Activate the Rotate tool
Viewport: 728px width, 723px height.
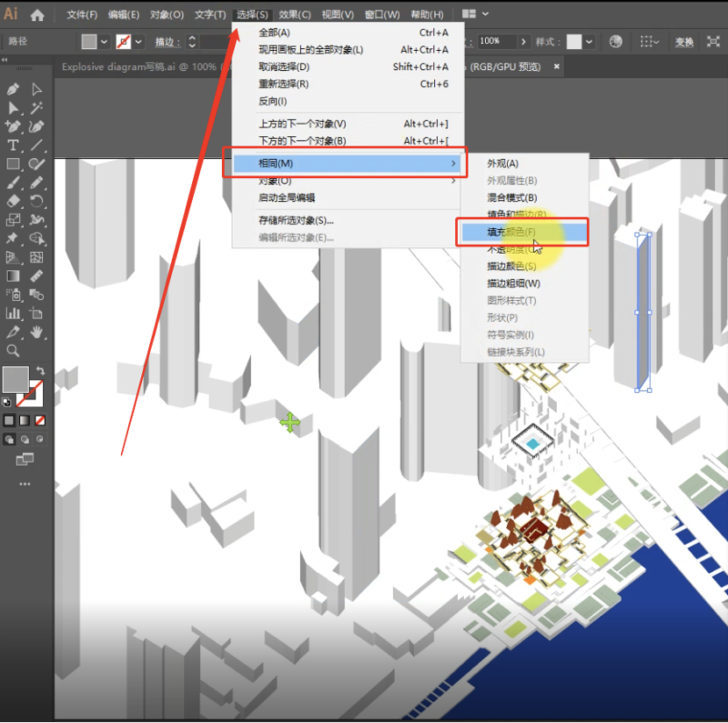pyautogui.click(x=37, y=201)
